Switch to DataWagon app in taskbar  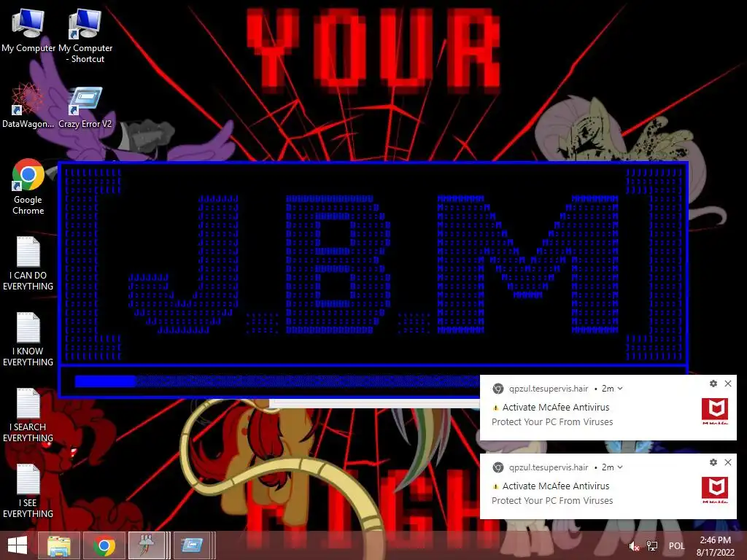(x=147, y=545)
